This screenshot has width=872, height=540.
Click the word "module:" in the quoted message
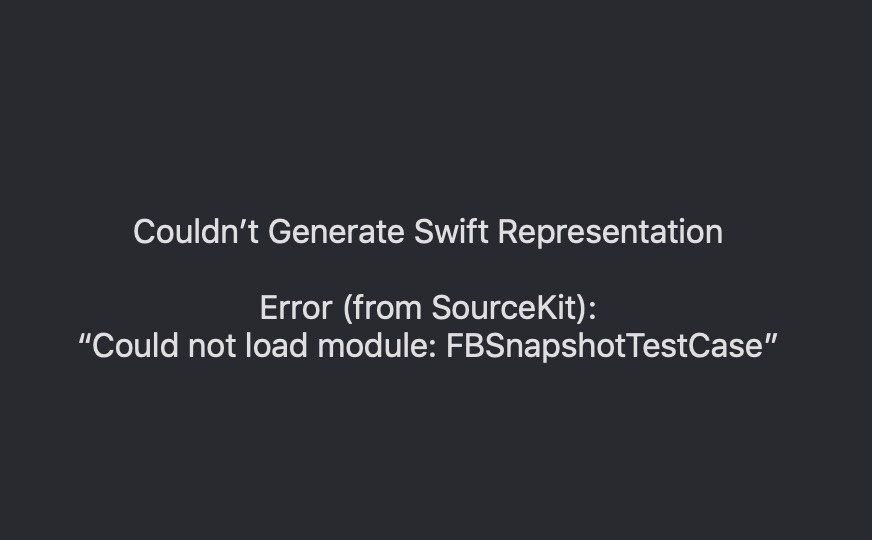pyautogui.click(x=376, y=345)
